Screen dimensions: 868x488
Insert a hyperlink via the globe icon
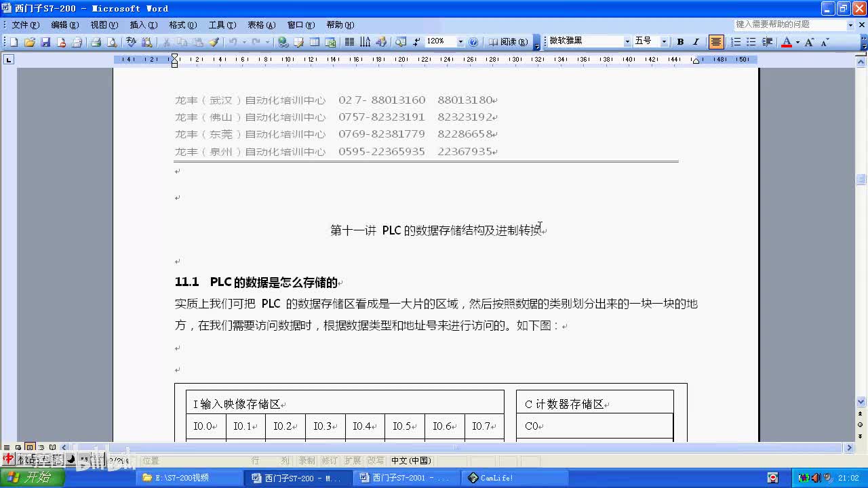[x=283, y=42]
